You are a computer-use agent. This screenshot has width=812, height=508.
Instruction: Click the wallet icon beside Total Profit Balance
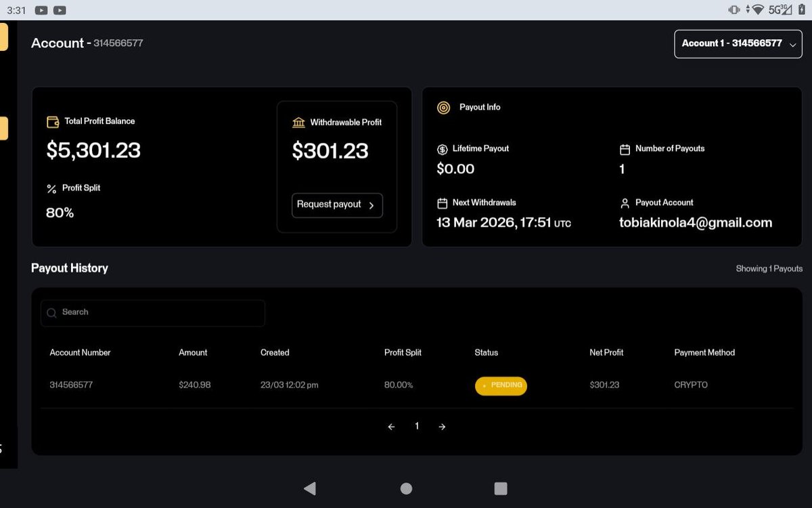tap(53, 122)
